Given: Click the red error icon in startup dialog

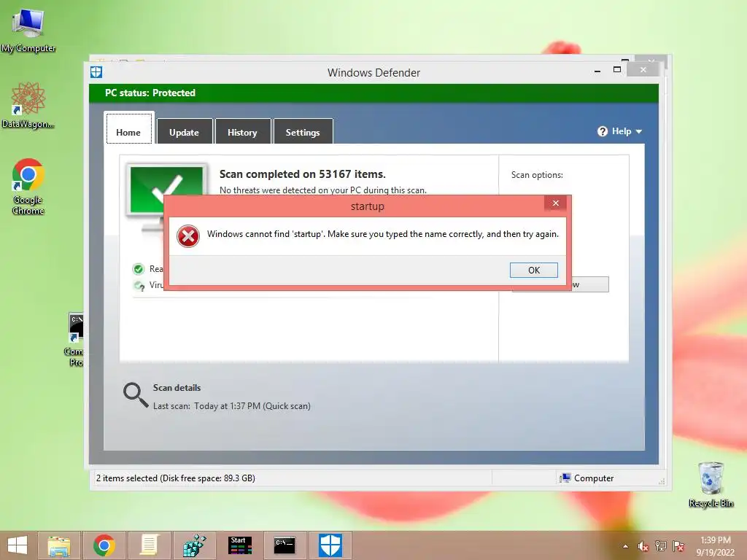Looking at the screenshot, I should [x=188, y=236].
